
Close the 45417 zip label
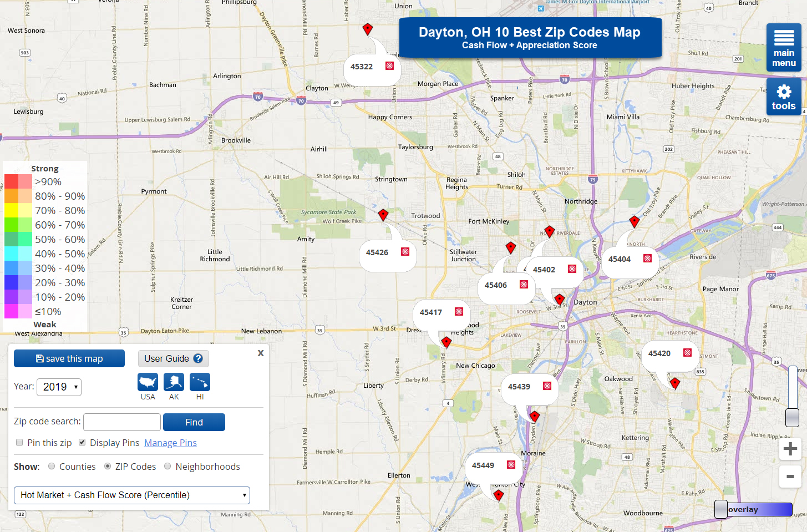click(459, 312)
